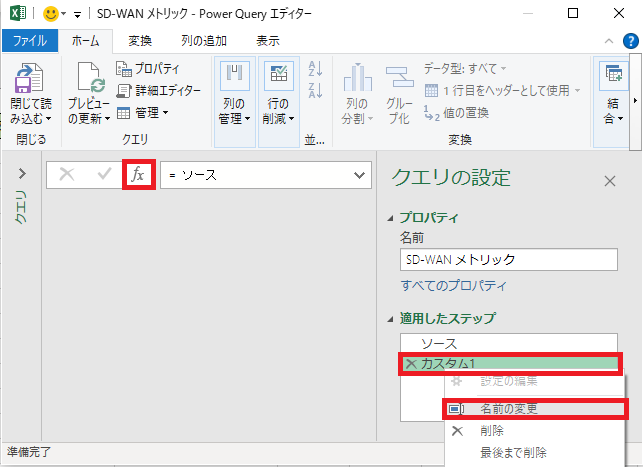The height and width of the screenshot is (467, 643).
Task: Open the Refresh Preview dropdown arrow
Action: coord(107,119)
